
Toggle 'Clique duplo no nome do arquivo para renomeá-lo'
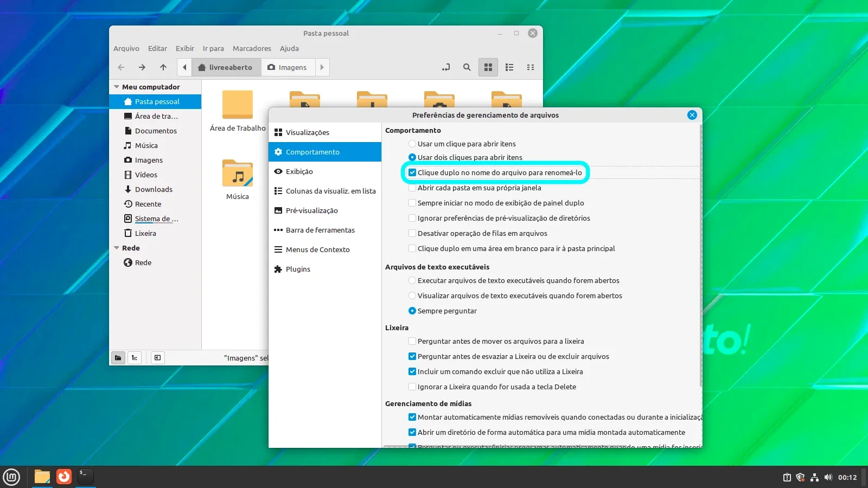coord(495,173)
